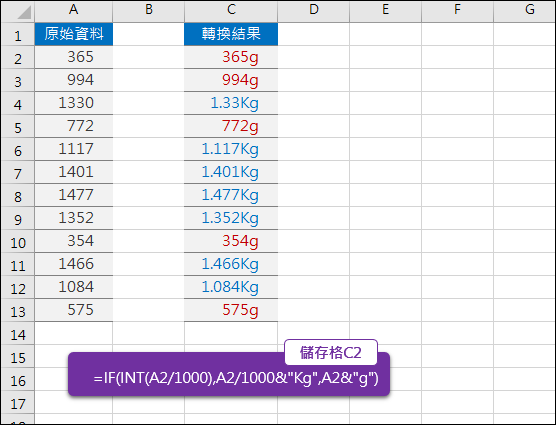Select column A header
Viewport: 556px width, 425px height.
tap(73, 11)
